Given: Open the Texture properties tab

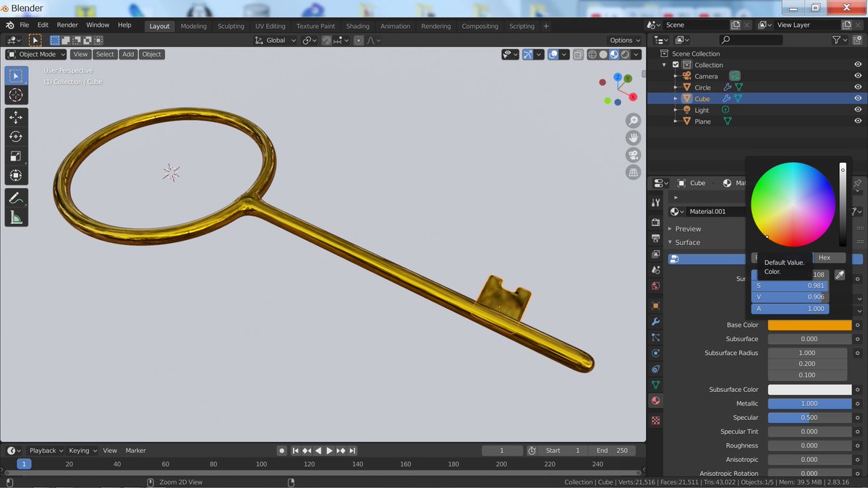Looking at the screenshot, I should [x=656, y=420].
